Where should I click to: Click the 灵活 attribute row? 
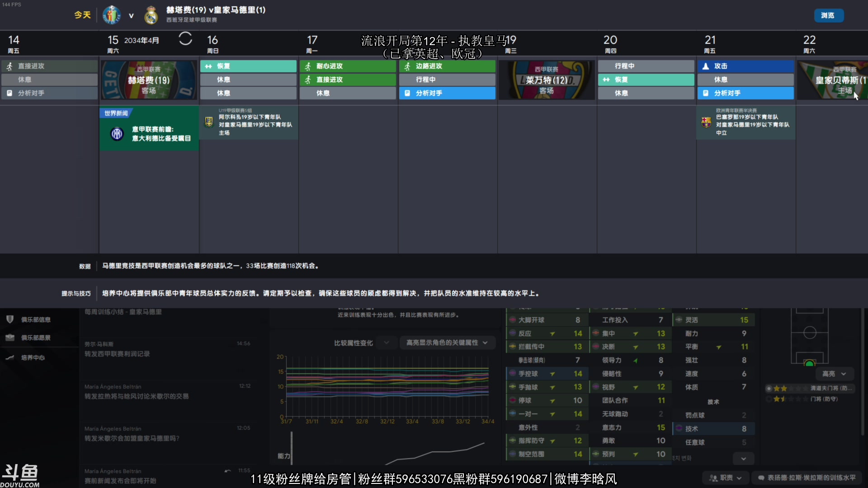click(x=713, y=320)
